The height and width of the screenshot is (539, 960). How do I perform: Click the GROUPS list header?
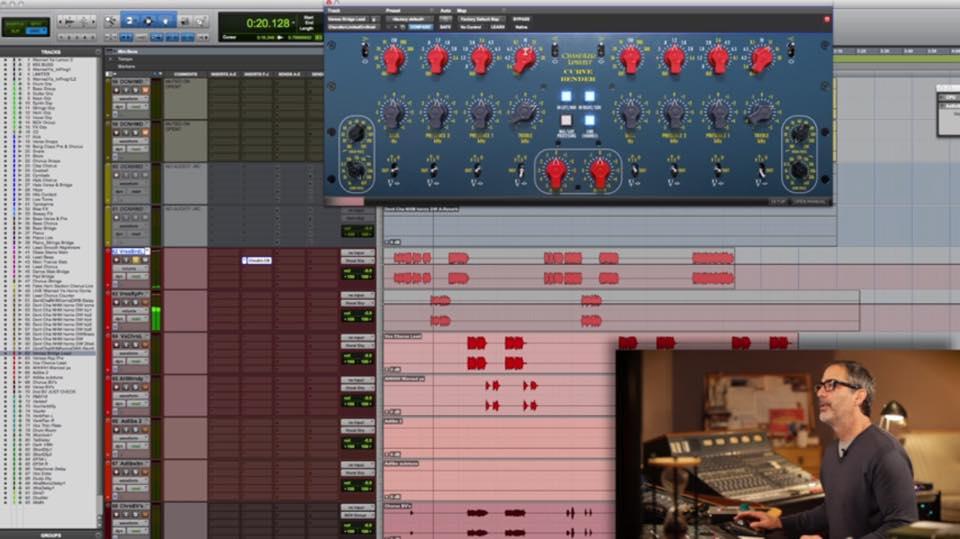[x=50, y=535]
